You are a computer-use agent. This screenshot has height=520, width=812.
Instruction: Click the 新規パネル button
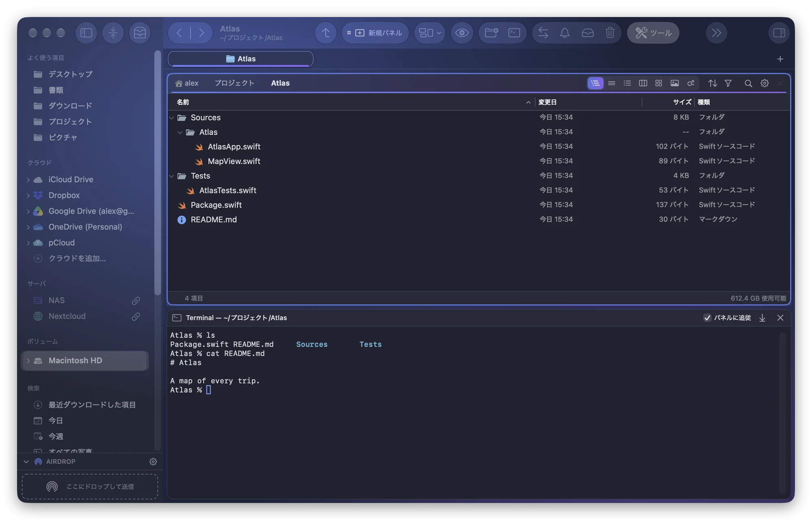click(375, 33)
